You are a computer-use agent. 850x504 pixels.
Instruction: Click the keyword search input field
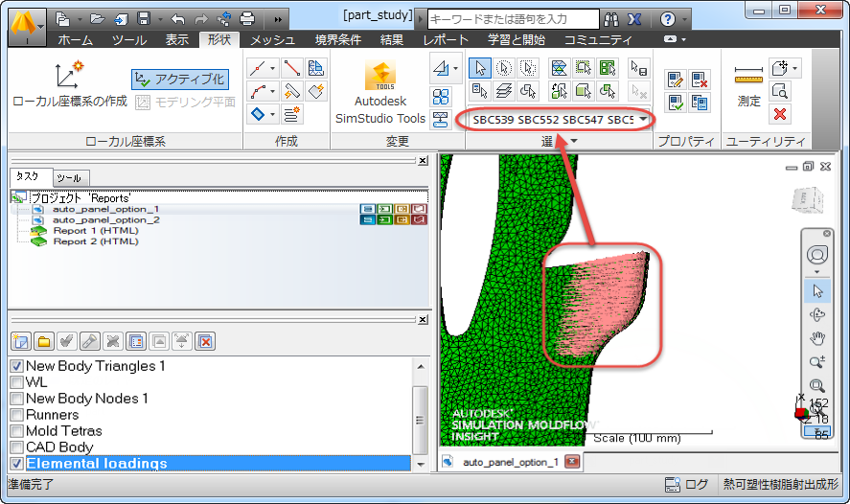[513, 19]
